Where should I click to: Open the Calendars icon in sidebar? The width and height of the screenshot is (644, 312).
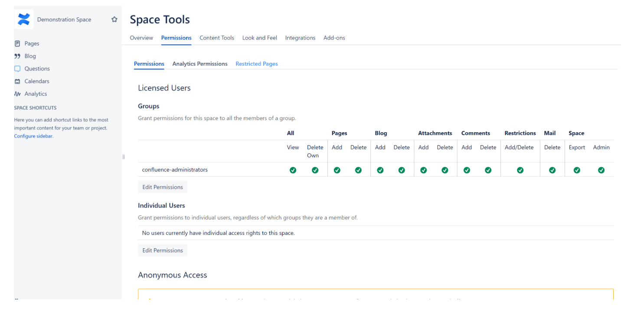pos(17,81)
